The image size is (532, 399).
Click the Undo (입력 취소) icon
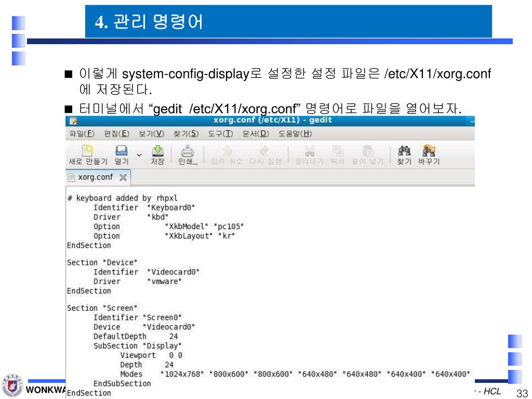pyautogui.click(x=227, y=151)
